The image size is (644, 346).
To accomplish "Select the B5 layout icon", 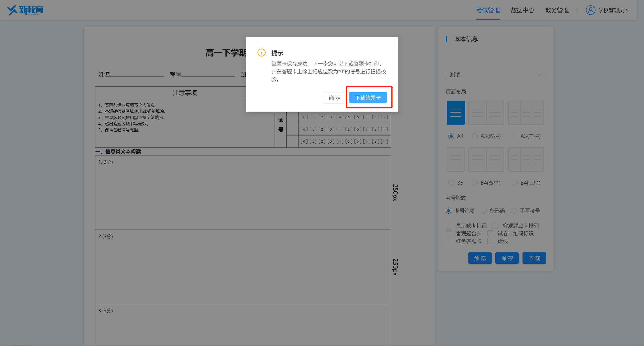I will [455, 159].
